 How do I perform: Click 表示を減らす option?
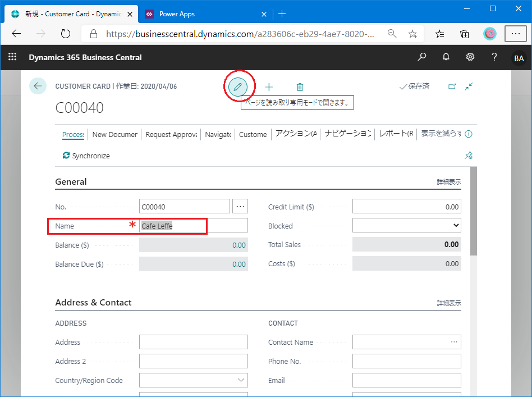(441, 134)
